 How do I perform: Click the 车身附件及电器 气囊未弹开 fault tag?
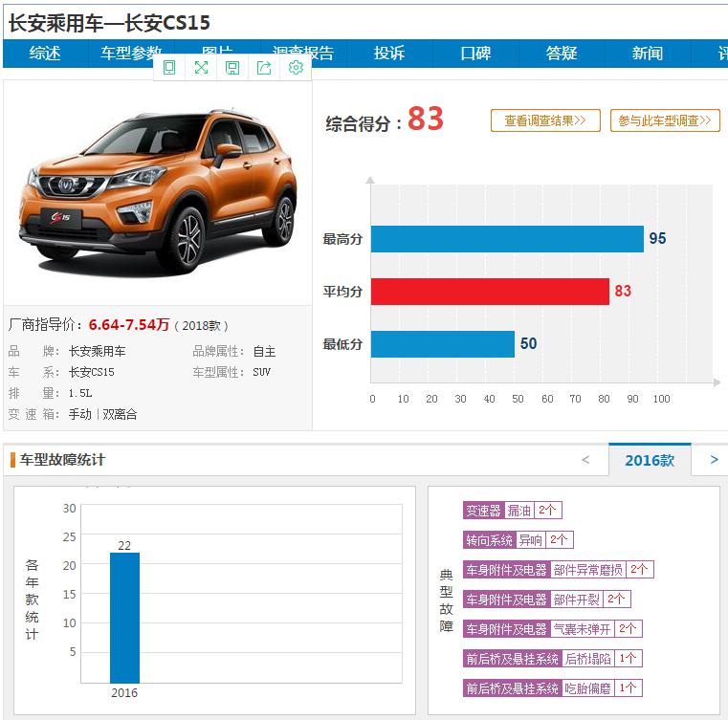[553, 629]
